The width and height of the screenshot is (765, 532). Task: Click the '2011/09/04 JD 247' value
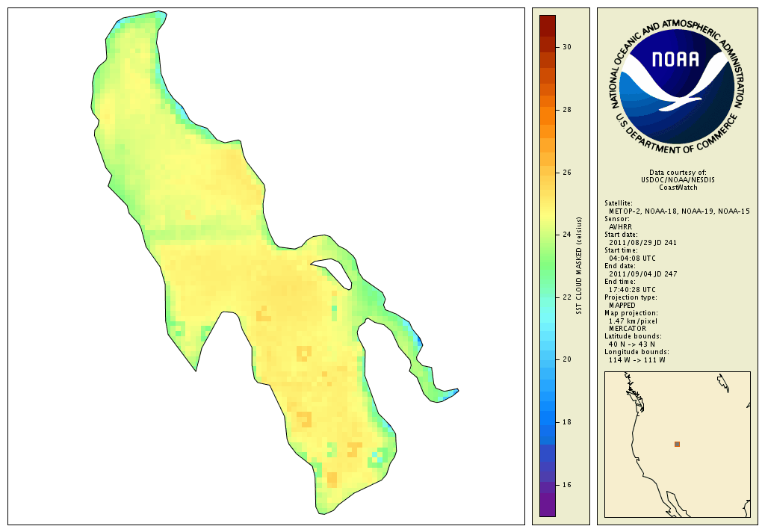[643, 273]
